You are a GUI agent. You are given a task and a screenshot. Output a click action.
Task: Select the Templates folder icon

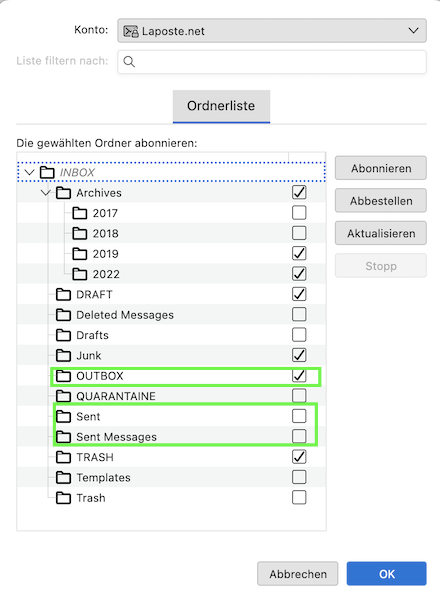pyautogui.click(x=64, y=477)
